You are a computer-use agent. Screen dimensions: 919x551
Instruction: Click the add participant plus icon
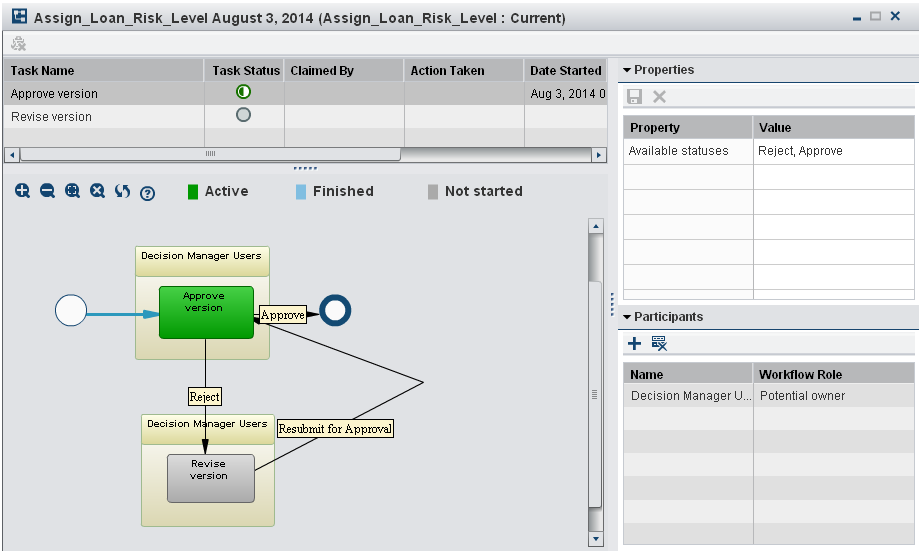tap(634, 343)
